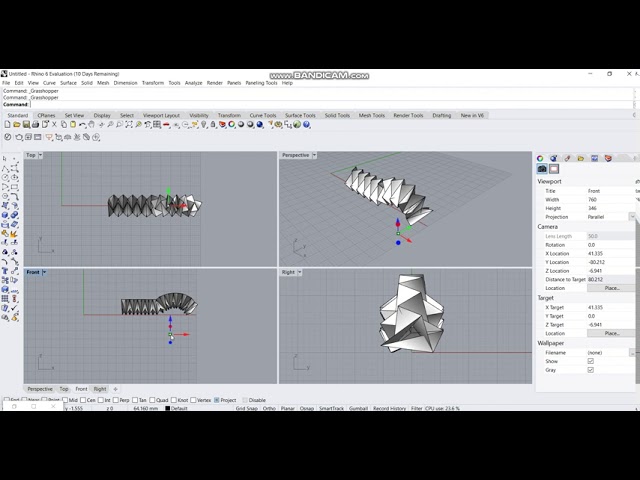Viewport: 640px width, 480px height.
Task: Open the Transform menu
Action: coord(153,83)
